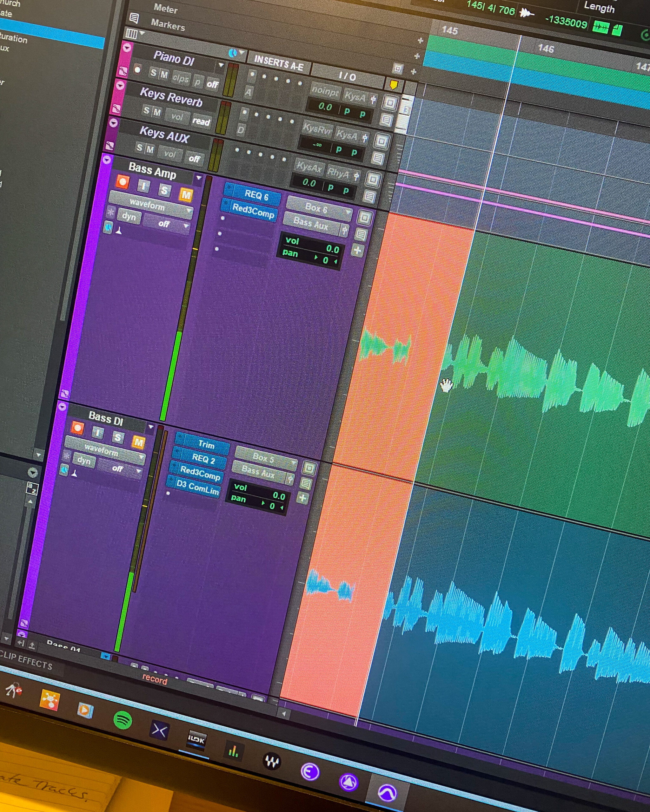This screenshot has height=812, width=650.
Task: Open the D3 ComLim insert
Action: [197, 488]
